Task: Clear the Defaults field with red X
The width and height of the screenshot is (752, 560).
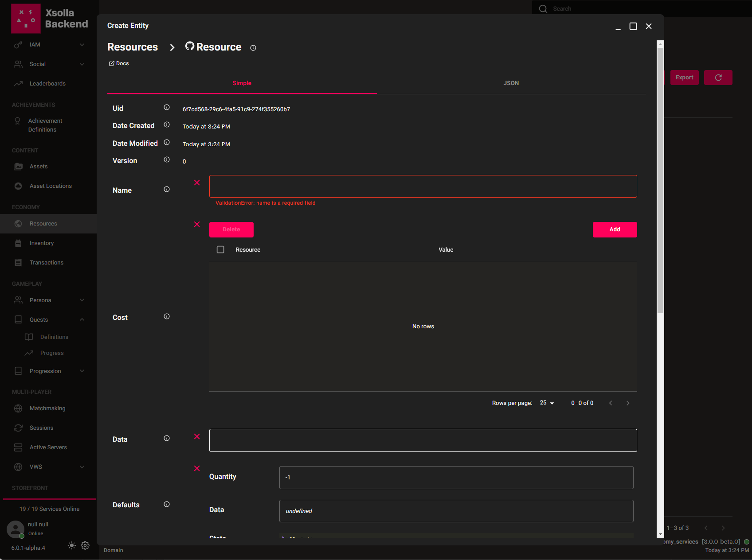Action: (197, 468)
